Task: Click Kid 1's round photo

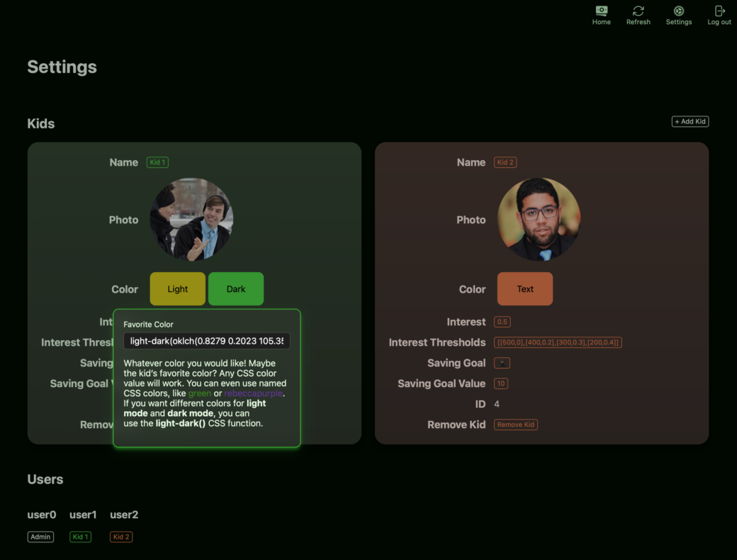Action: tap(191, 219)
